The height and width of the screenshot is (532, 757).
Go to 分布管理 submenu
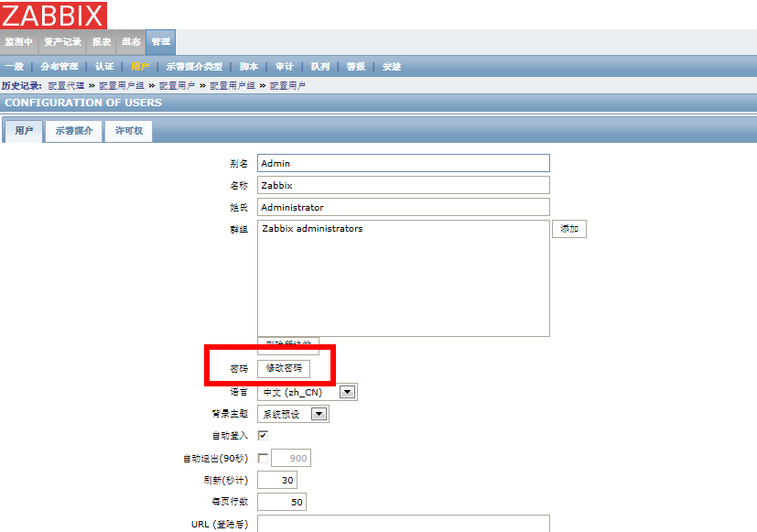tap(59, 67)
